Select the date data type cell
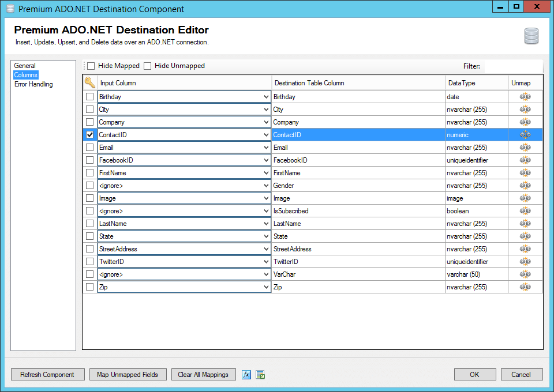The height and width of the screenshot is (392, 554). point(477,97)
